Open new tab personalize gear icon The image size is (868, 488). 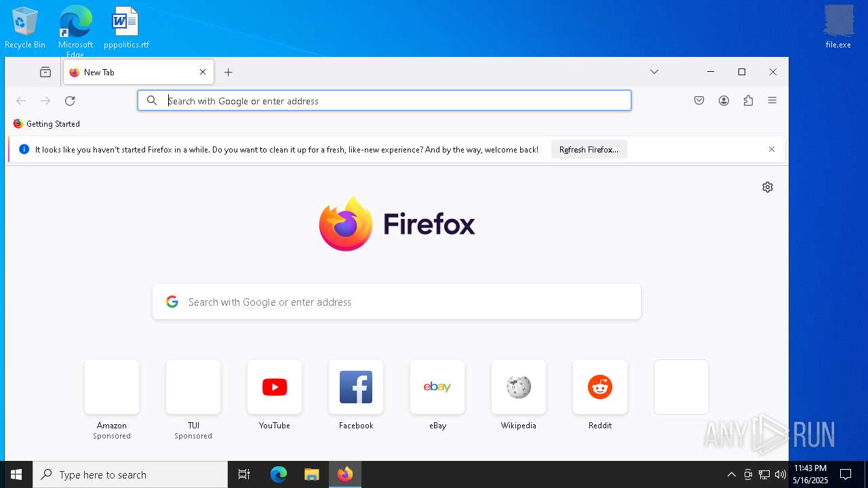coord(768,187)
